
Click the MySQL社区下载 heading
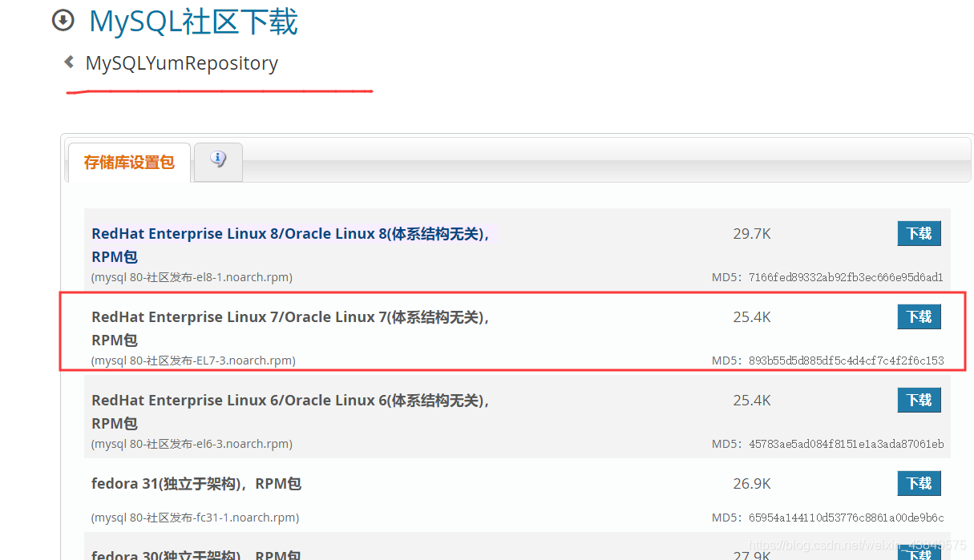[194, 21]
